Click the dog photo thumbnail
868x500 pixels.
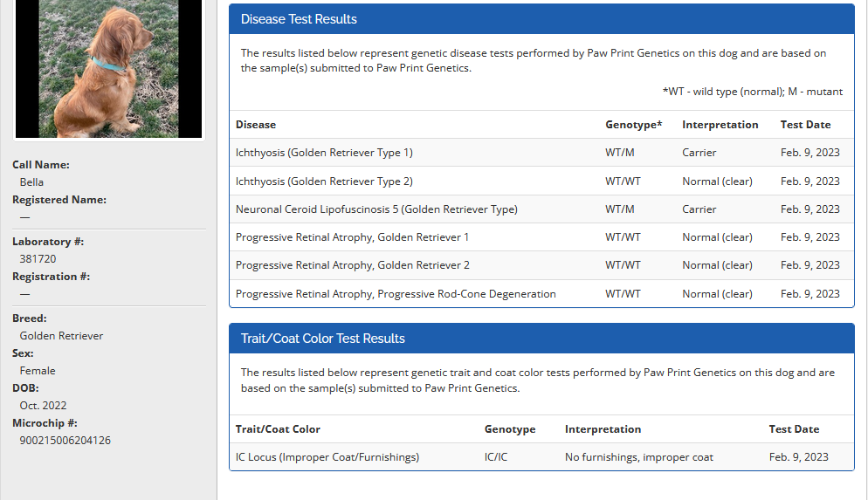pos(109,68)
